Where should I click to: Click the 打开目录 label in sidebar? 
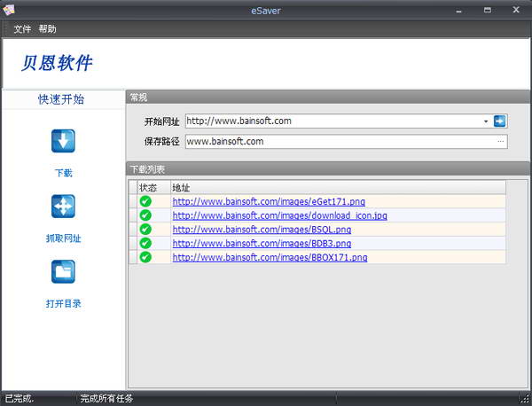64,303
